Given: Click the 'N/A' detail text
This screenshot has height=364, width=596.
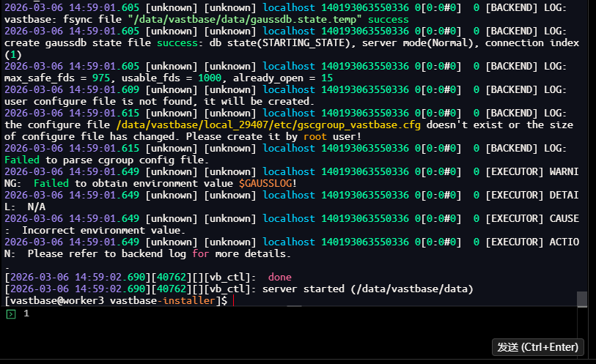Looking at the screenshot, I should [37, 207].
